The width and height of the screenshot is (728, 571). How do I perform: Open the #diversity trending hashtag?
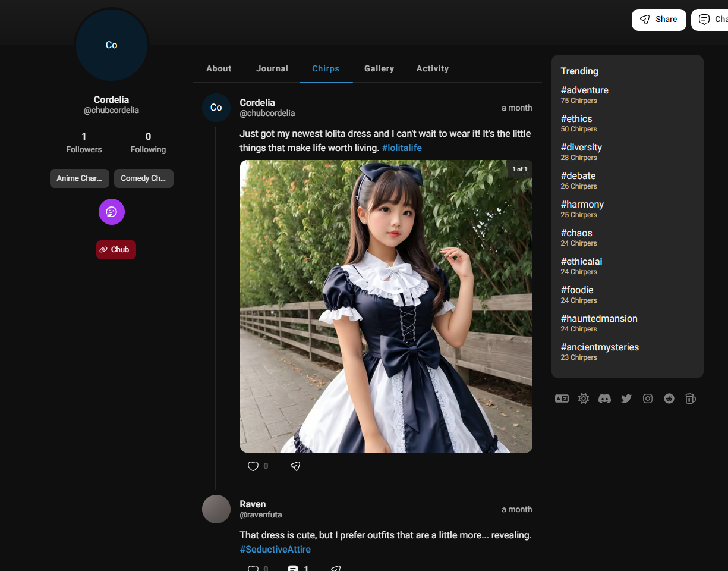tap(582, 148)
